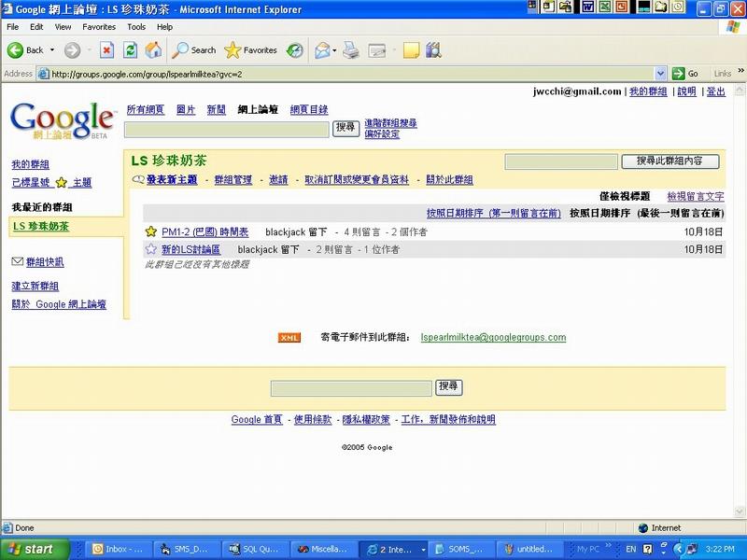This screenshot has width=747, height=560.
Task: Focus the group content search field
Action: (x=561, y=161)
